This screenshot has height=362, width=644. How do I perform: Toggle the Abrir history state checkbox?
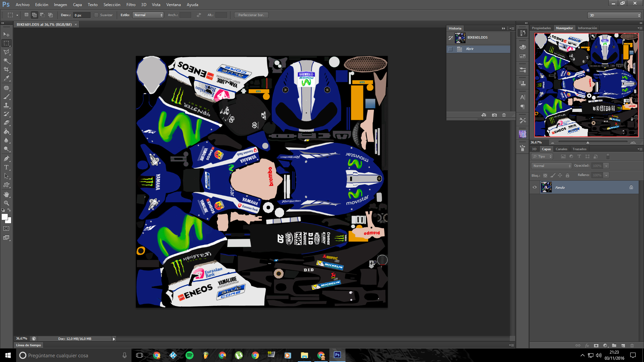(x=450, y=49)
